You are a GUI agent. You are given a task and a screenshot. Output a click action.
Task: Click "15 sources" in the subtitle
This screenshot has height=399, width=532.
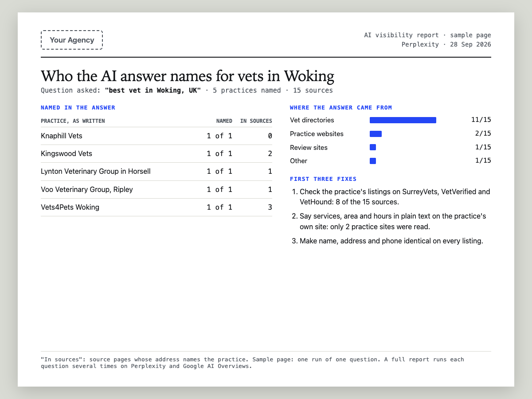[313, 90]
